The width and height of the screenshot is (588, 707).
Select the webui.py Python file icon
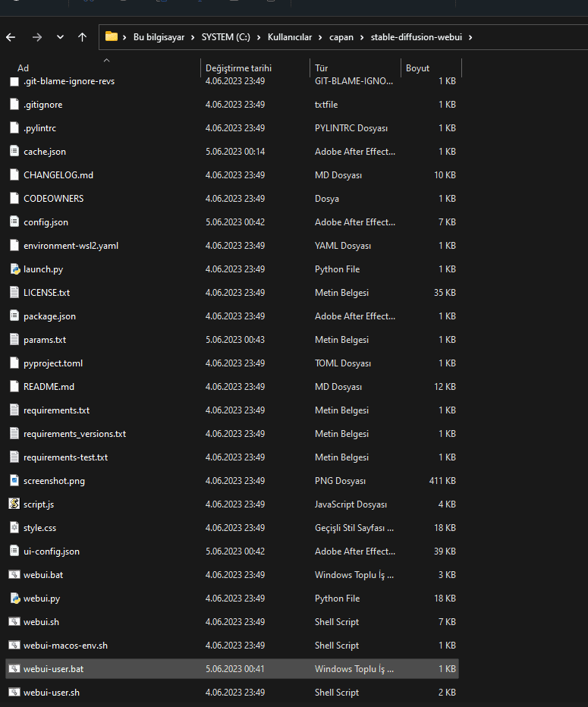tap(14, 599)
